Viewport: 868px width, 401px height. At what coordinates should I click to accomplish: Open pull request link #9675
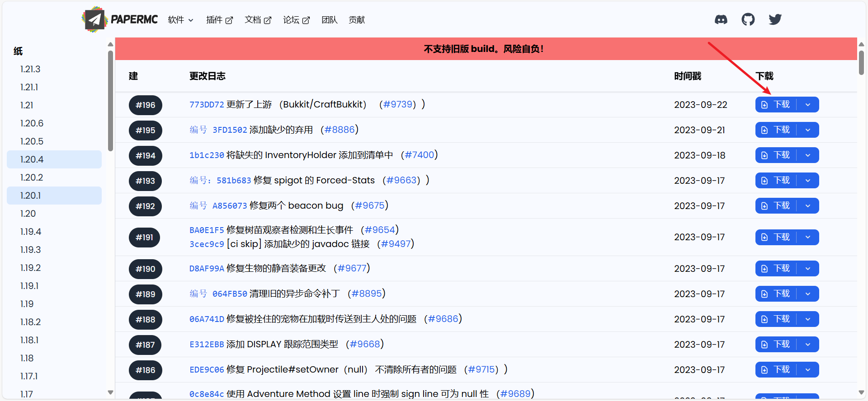369,206
